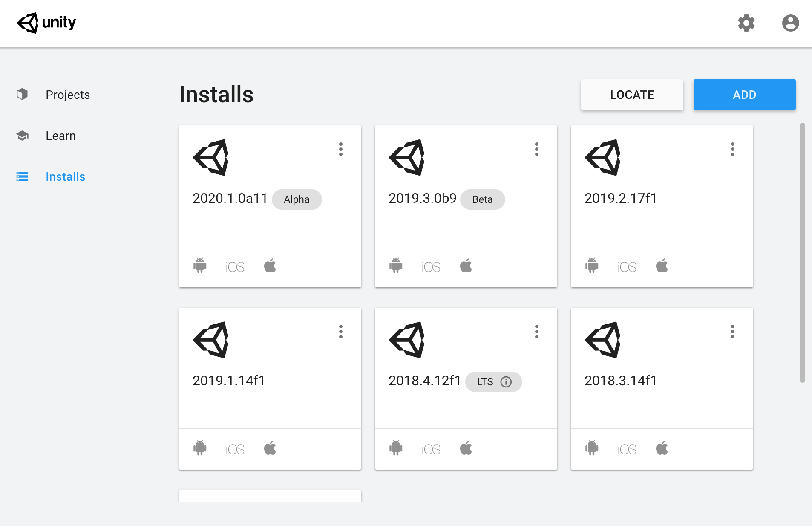Open the options menu for 2020.1.0a11

click(340, 149)
